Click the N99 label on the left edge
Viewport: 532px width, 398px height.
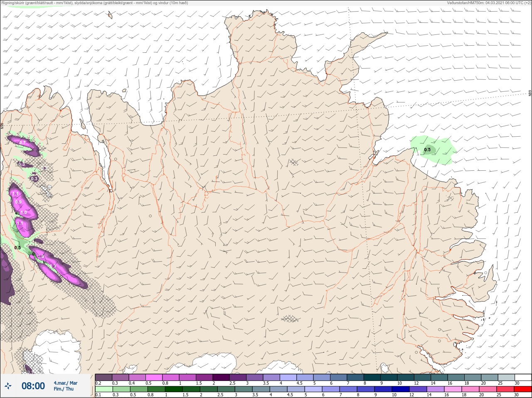tap(2, 125)
